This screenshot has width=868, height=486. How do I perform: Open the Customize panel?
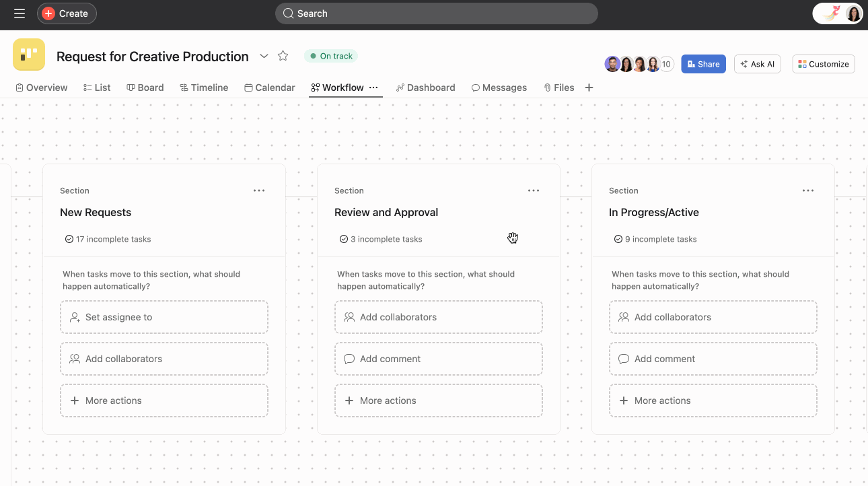(x=823, y=64)
